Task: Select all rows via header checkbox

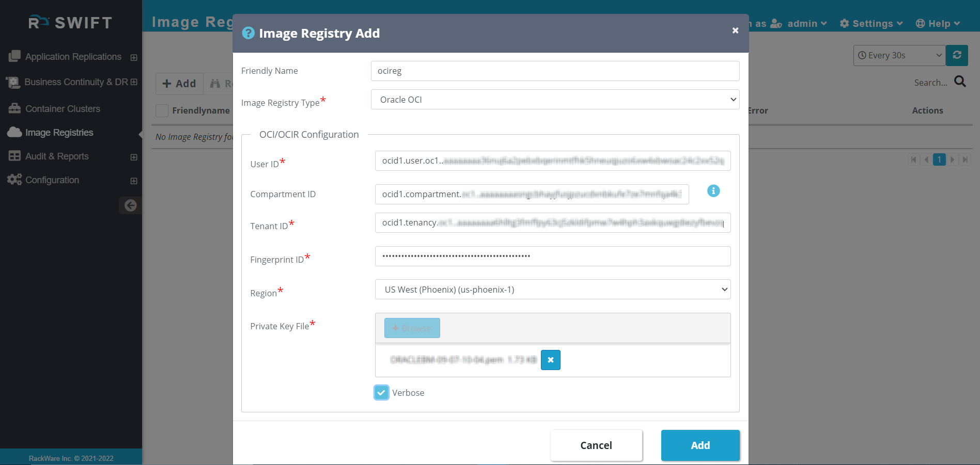Action: 162,110
